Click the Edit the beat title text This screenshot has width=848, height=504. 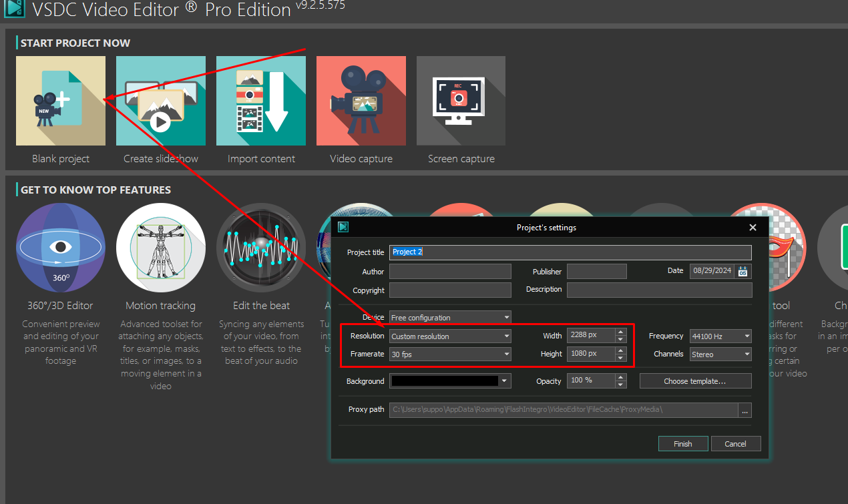(x=261, y=306)
